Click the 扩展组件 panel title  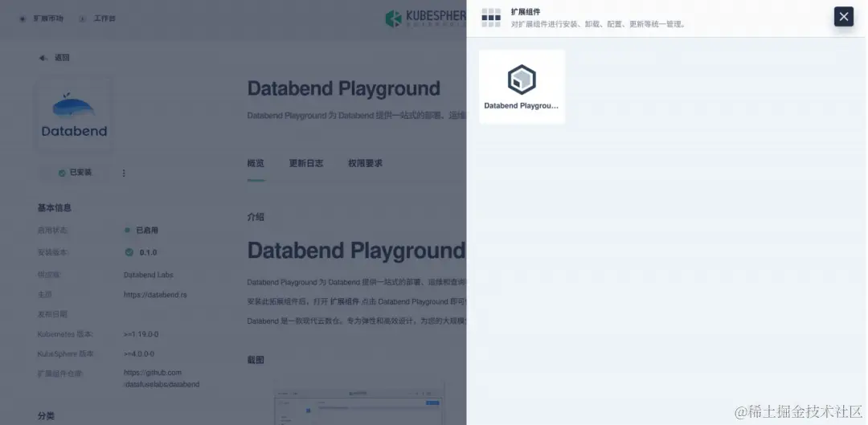click(526, 11)
